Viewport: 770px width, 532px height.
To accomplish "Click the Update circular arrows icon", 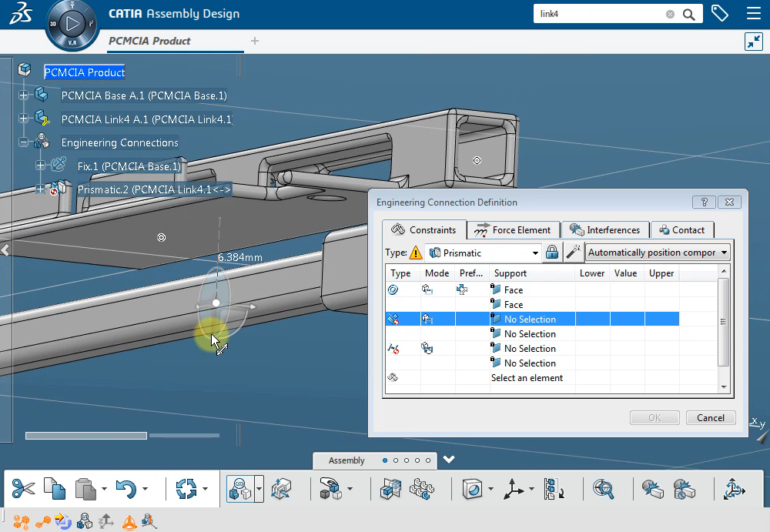I will pyautogui.click(x=186, y=489).
